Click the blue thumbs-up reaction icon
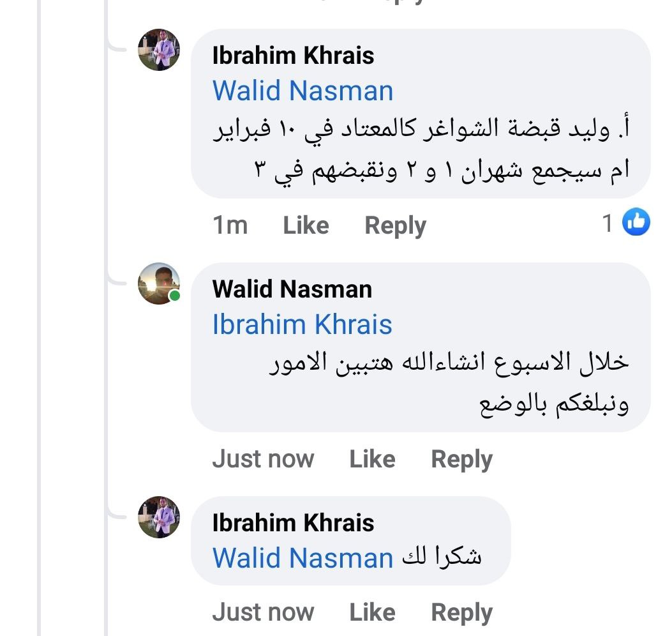Image resolution: width=672 pixels, height=636 pixels. click(x=636, y=222)
